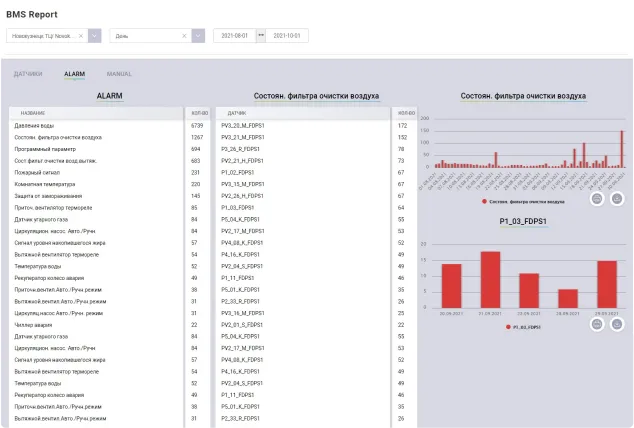The image size is (634, 428).
Task: Click the end date field 2021-10-01
Action: click(287, 35)
